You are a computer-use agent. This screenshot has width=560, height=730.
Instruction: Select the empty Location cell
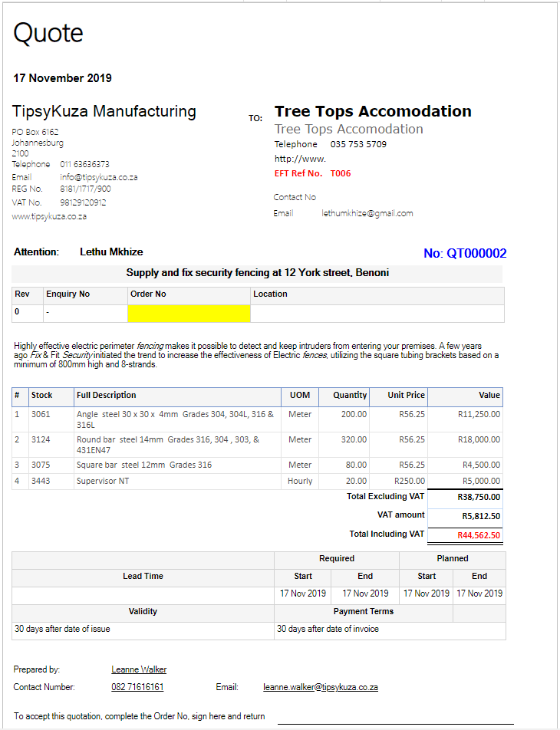point(377,314)
